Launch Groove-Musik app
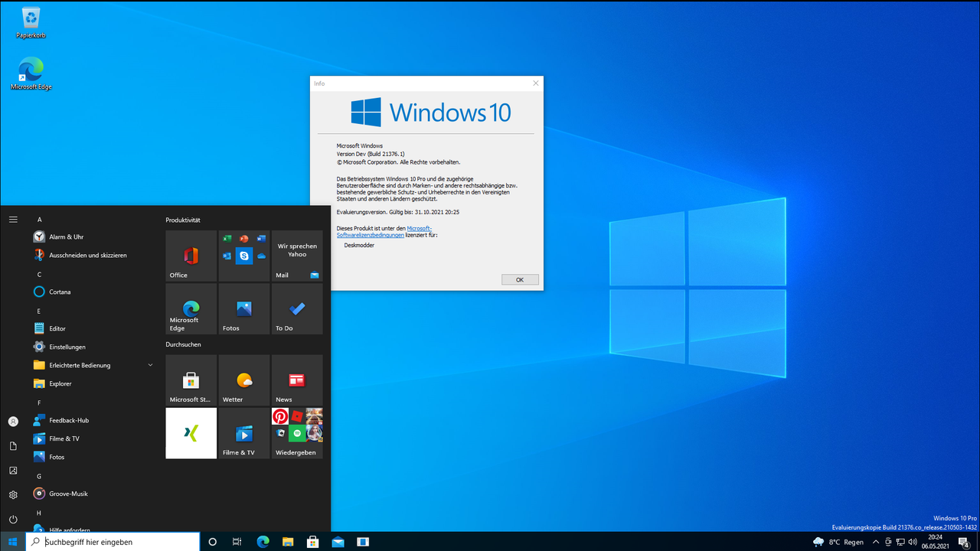 coord(92,494)
